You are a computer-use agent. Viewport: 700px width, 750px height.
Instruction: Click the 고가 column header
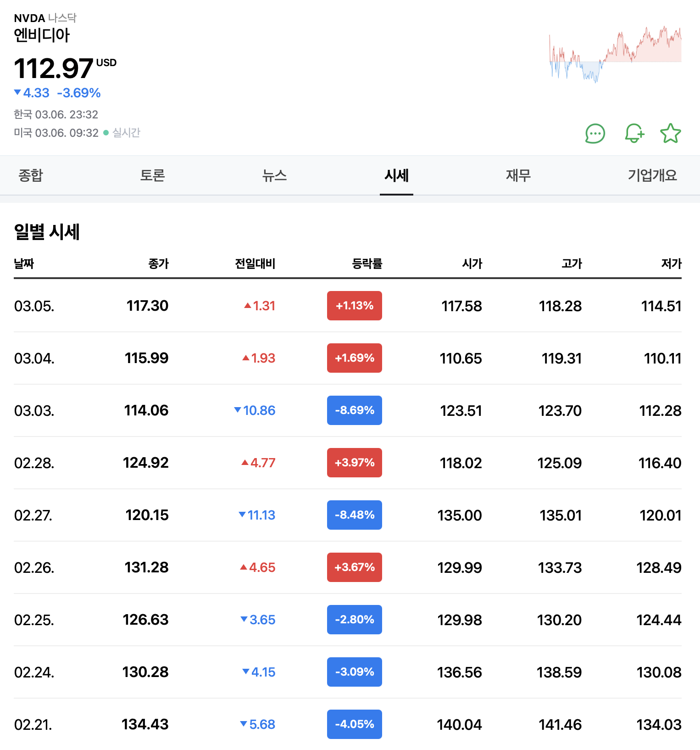(x=572, y=264)
